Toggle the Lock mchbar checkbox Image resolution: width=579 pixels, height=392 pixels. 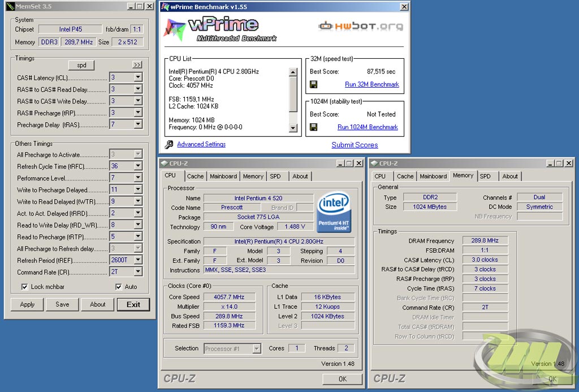pyautogui.click(x=25, y=287)
